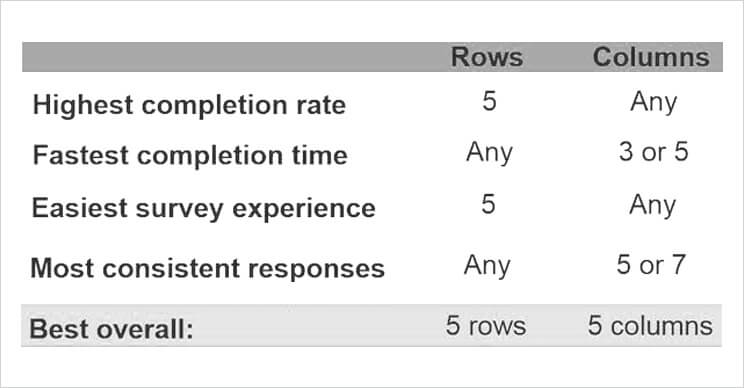The image size is (744, 388).
Task: Click the light gray Best overall row
Action: [372, 325]
